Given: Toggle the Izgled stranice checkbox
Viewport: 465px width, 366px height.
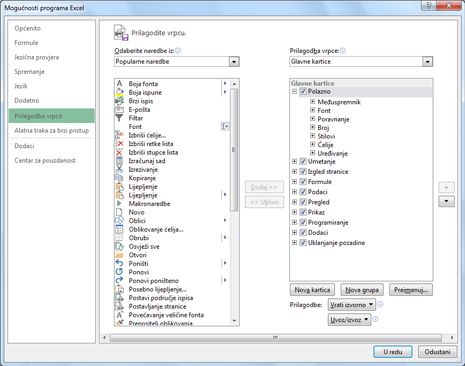Looking at the screenshot, I should point(303,172).
